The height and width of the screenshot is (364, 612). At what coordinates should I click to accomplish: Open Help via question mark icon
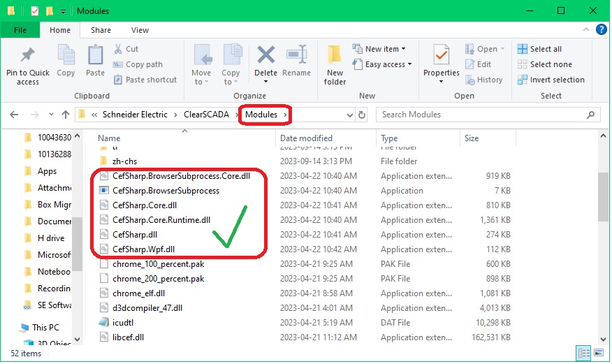tap(601, 29)
